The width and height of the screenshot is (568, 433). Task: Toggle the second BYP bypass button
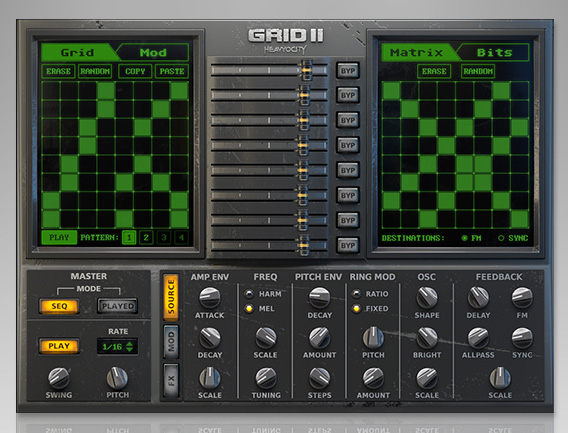click(348, 95)
